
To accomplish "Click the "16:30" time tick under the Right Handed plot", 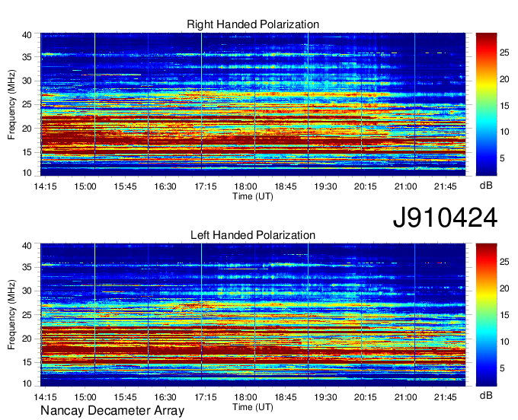I will 165,186.
